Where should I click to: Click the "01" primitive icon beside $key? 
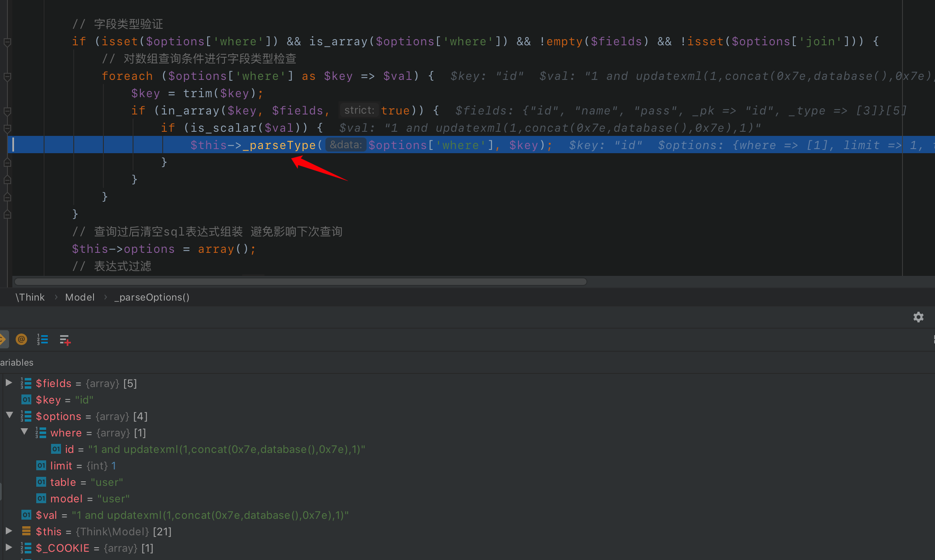pyautogui.click(x=26, y=399)
